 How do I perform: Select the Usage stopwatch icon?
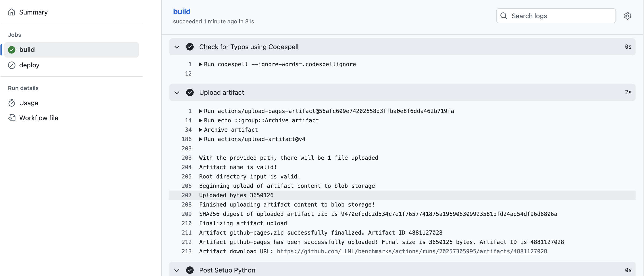click(x=11, y=103)
